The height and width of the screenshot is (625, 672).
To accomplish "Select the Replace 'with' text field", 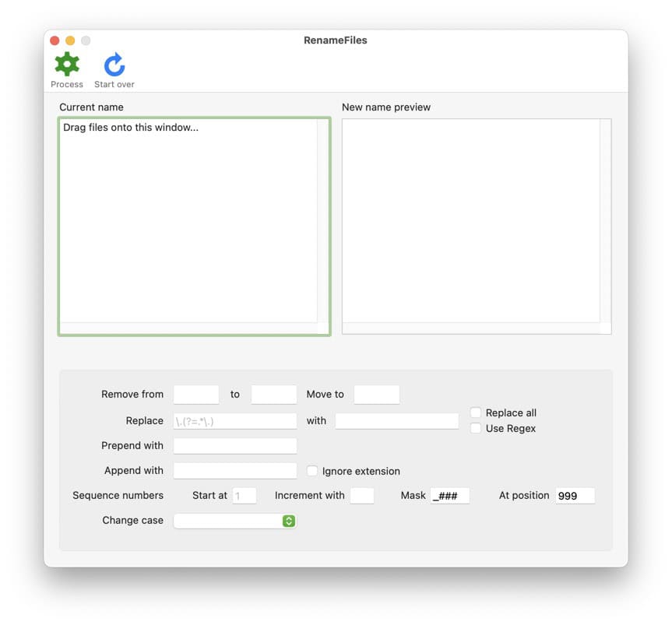I will 397,421.
